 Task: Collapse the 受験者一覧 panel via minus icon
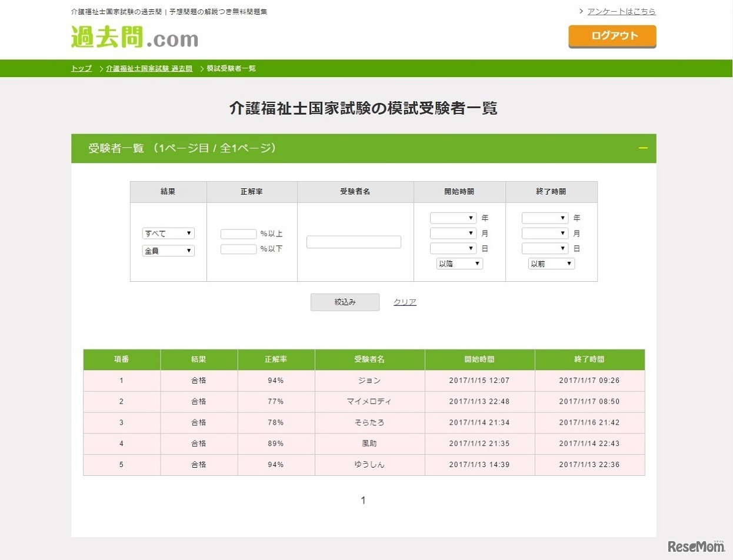643,148
